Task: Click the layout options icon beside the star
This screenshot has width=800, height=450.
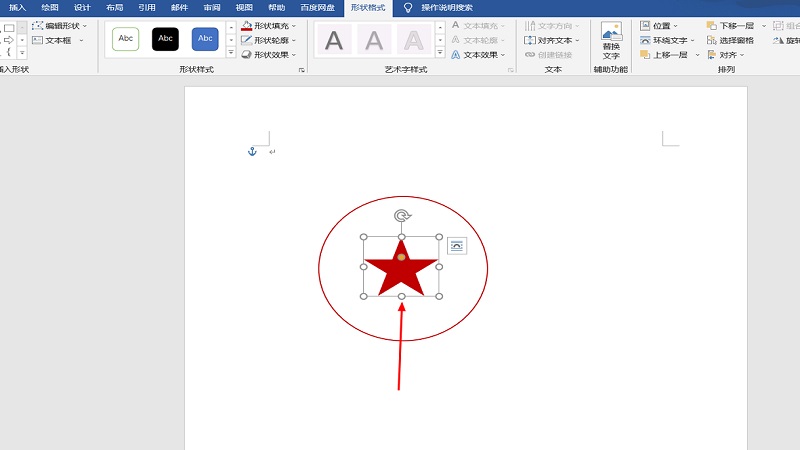Action: pyautogui.click(x=456, y=246)
